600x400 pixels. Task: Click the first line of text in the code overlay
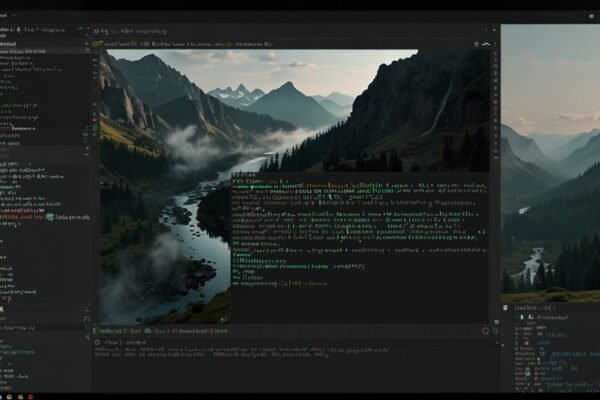pos(245,176)
